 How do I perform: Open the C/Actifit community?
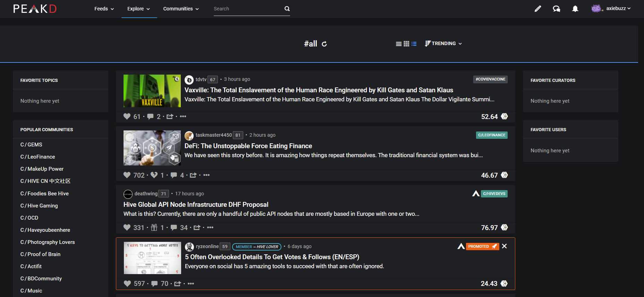(31, 266)
